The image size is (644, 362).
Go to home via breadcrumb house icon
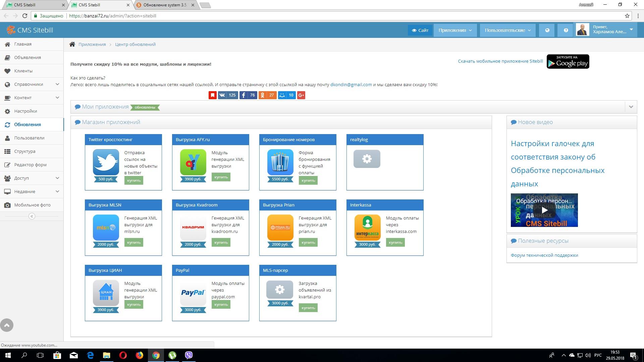pos(72,44)
